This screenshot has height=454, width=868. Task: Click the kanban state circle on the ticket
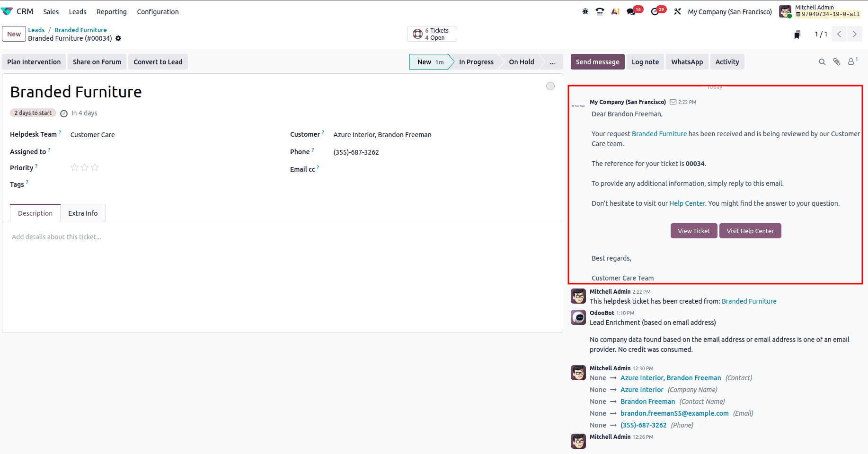550,86
